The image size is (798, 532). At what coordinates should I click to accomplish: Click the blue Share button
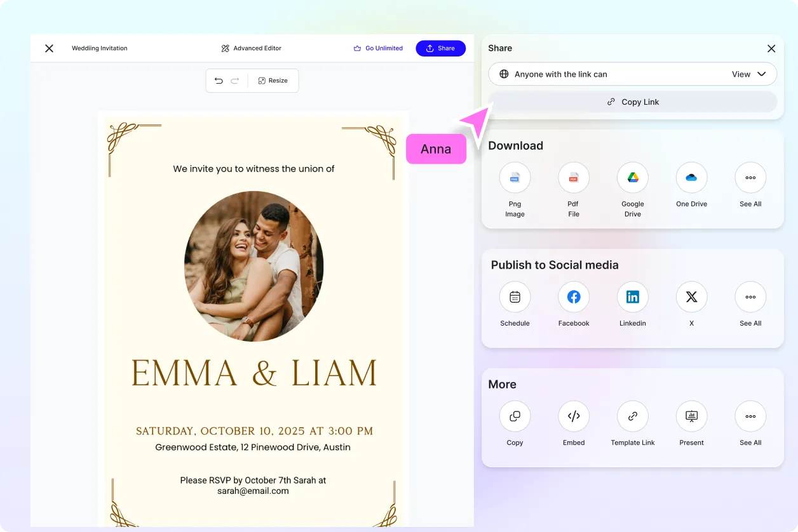(x=440, y=48)
